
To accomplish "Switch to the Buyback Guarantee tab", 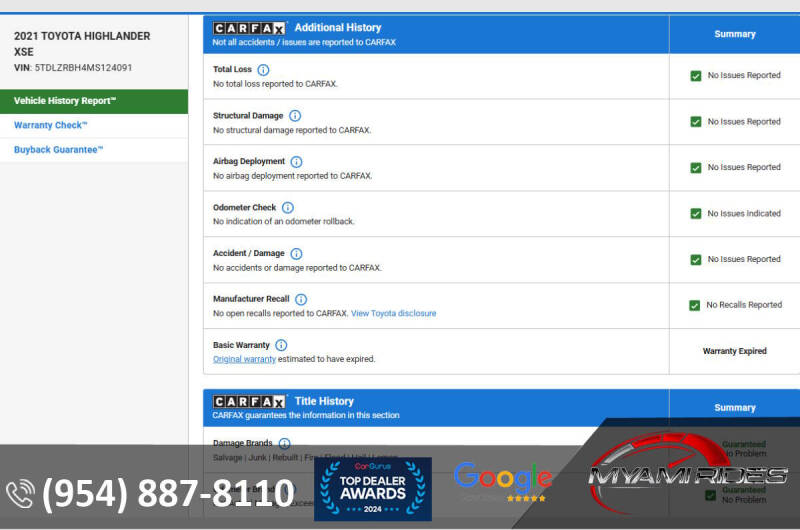I will click(x=58, y=150).
